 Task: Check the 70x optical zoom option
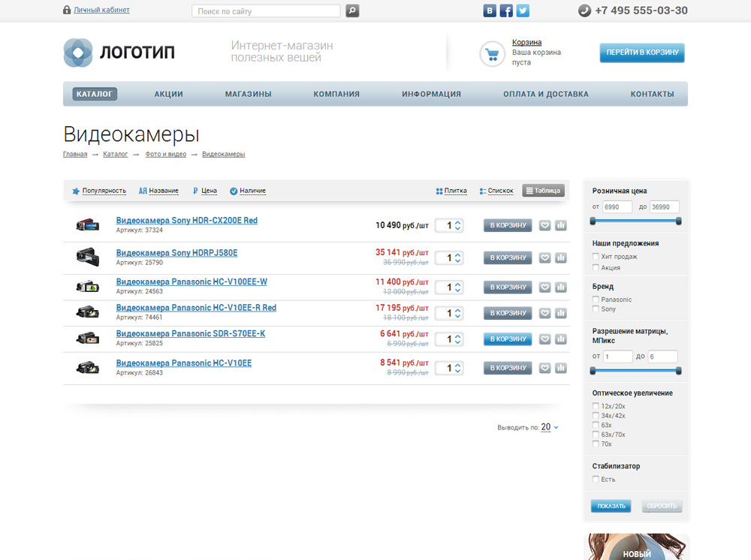click(596, 444)
